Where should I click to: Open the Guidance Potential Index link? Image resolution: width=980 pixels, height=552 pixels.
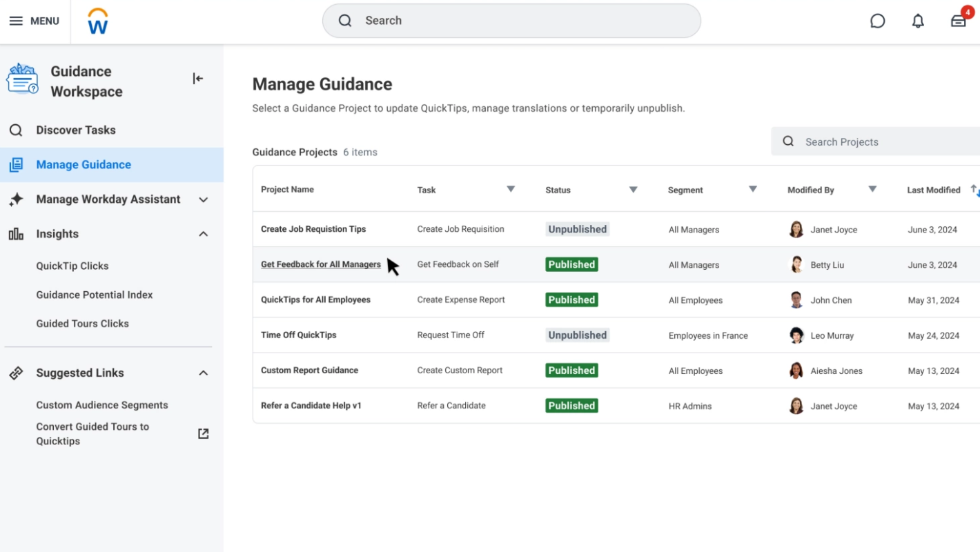click(95, 295)
